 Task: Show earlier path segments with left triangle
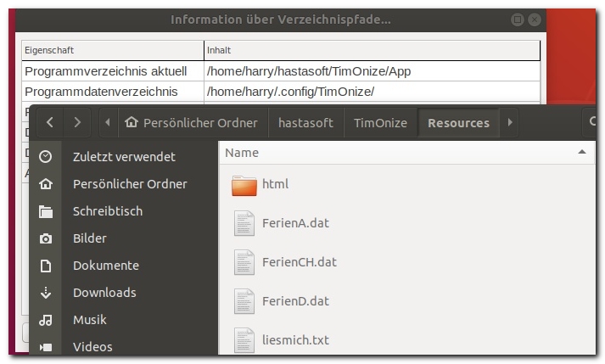point(108,123)
